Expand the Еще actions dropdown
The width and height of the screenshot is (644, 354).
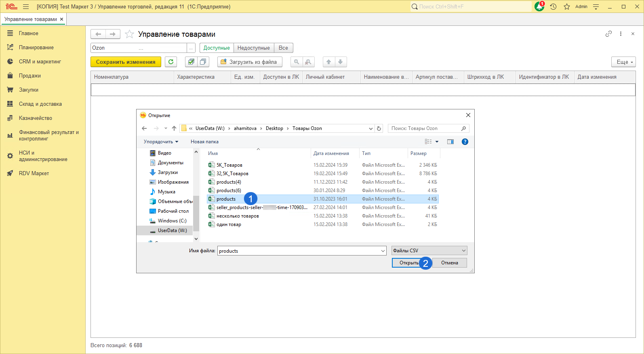623,62
